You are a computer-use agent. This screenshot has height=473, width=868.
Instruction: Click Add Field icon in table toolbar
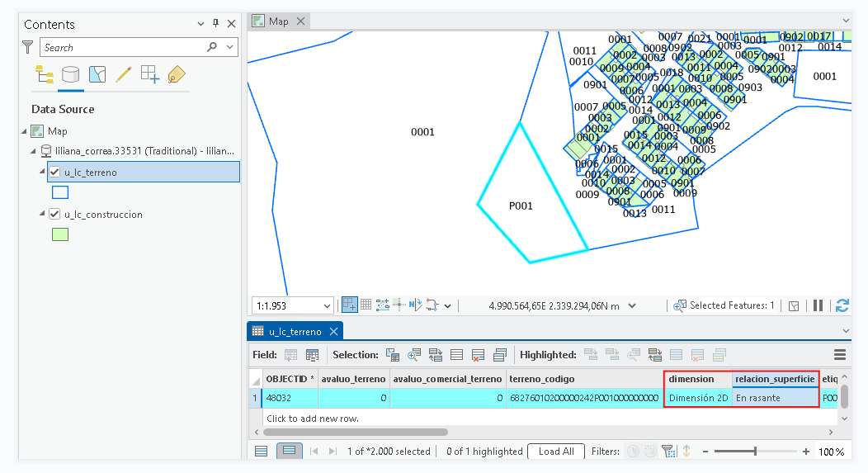pyautogui.click(x=290, y=355)
